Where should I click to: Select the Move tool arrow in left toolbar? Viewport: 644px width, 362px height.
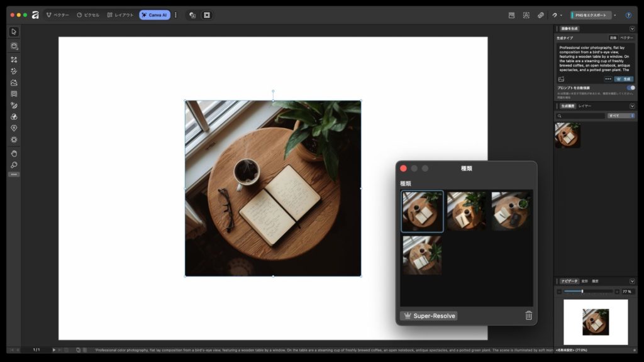point(14,32)
